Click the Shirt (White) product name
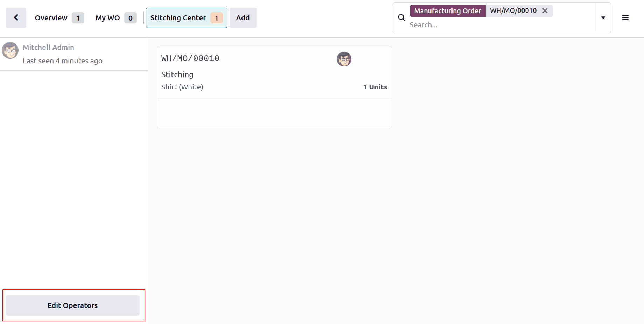The height and width of the screenshot is (324, 644). (182, 87)
